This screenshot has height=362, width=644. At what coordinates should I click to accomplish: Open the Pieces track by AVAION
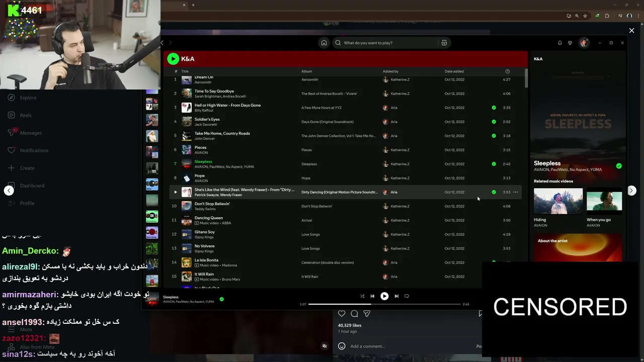point(200,147)
